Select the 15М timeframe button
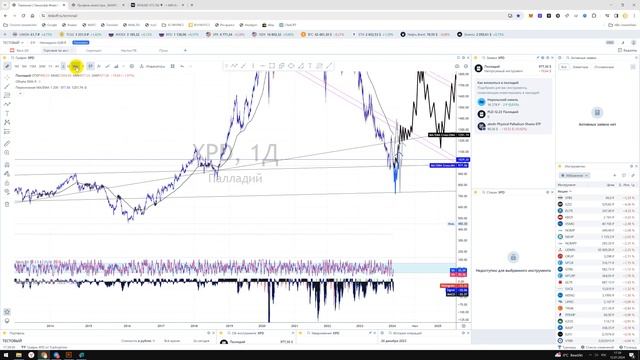 pos(33,66)
